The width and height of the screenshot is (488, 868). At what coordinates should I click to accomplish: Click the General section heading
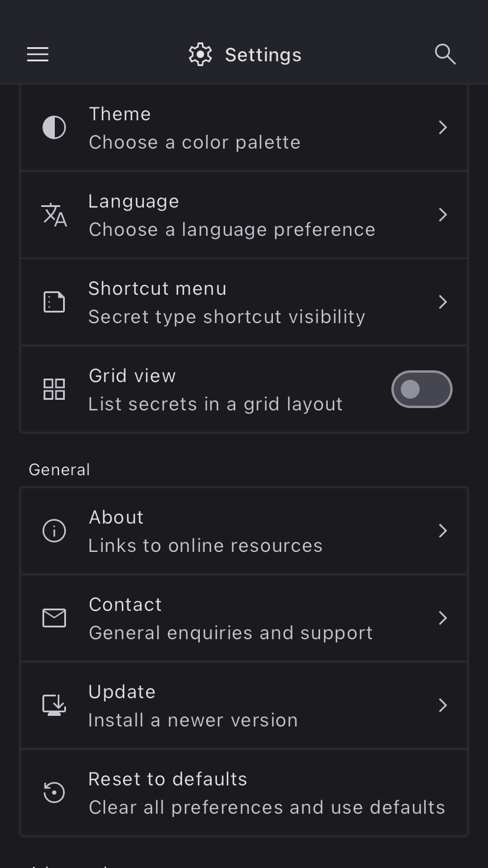point(60,469)
